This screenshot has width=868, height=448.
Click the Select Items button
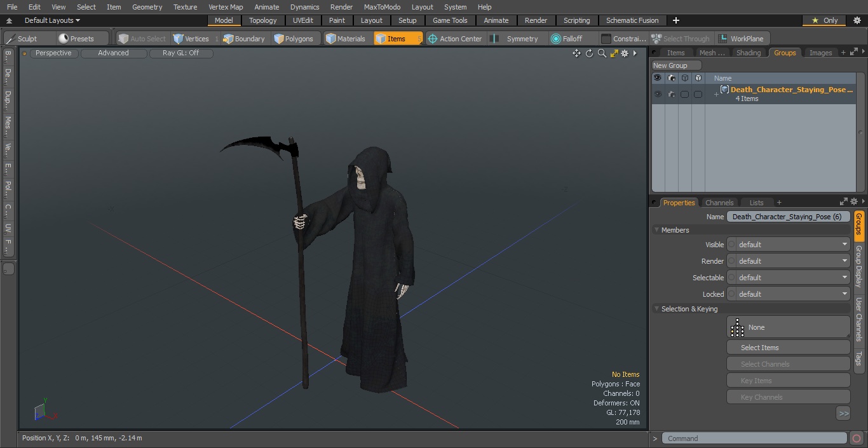(x=789, y=348)
